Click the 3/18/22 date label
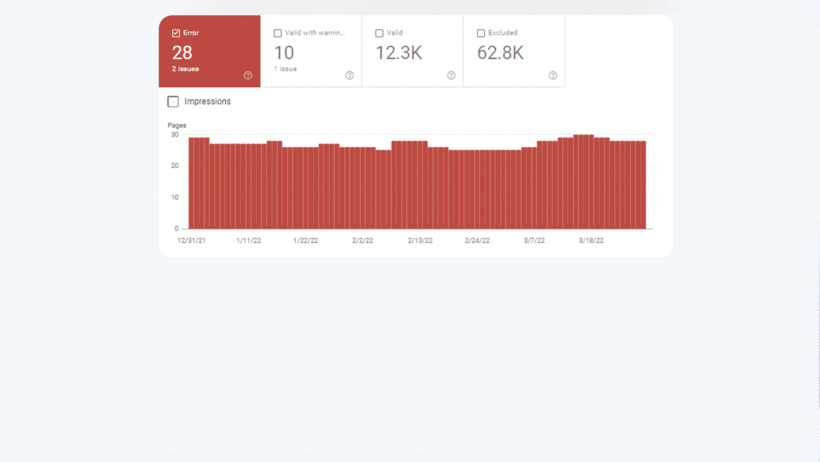820x462 pixels. point(591,241)
